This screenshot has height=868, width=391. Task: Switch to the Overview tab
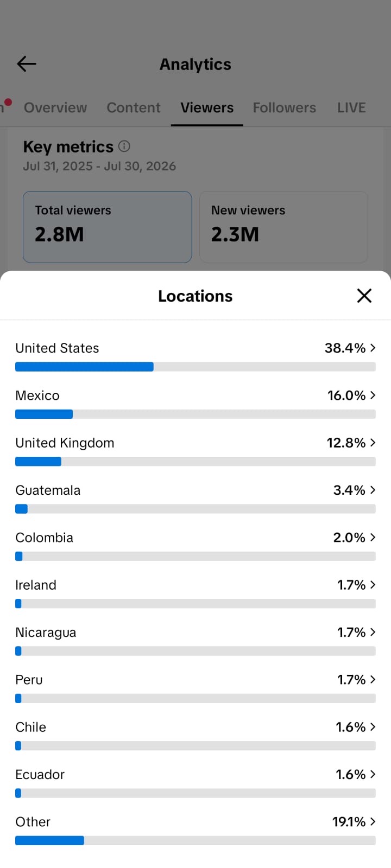(55, 107)
